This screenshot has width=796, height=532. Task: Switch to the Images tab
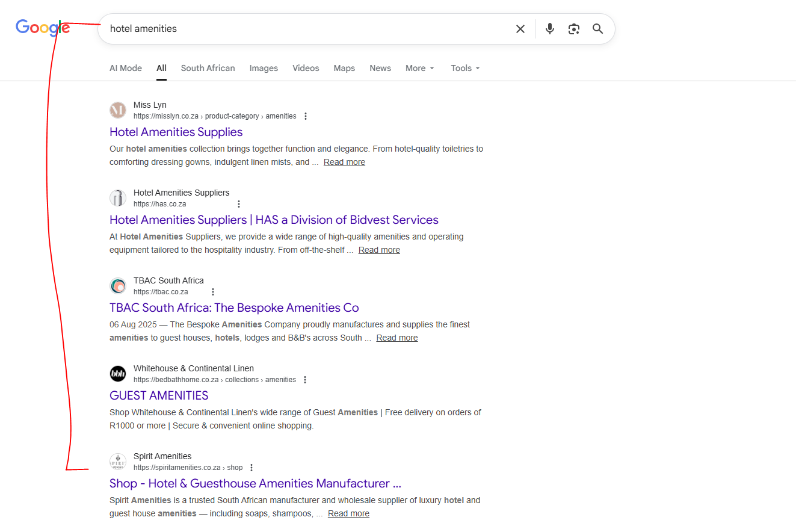[x=264, y=68]
